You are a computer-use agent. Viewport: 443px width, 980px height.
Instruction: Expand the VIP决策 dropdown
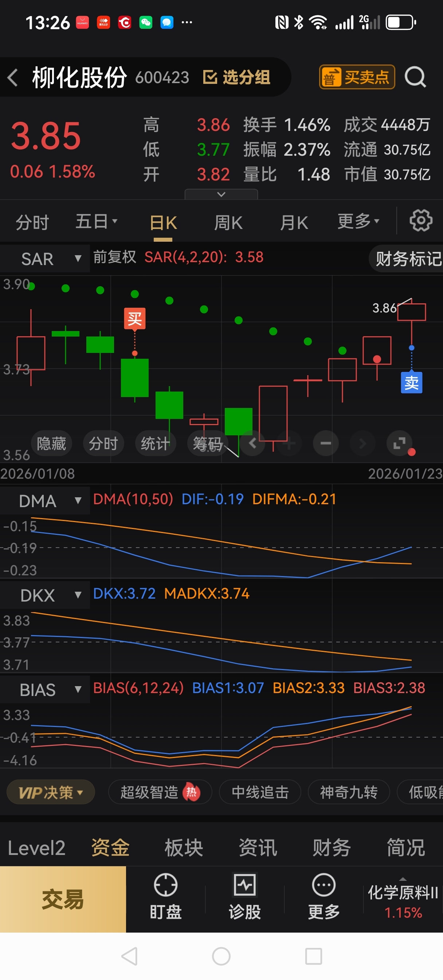tap(51, 793)
